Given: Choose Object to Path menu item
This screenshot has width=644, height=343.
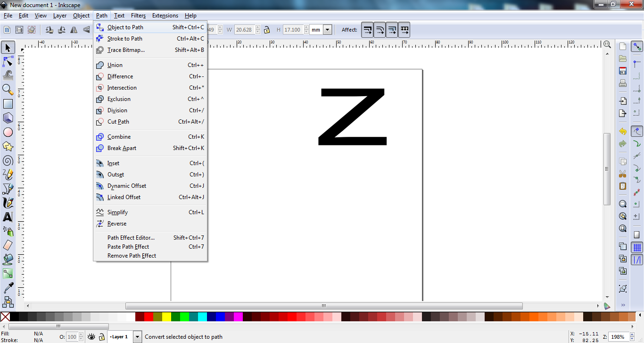Looking at the screenshot, I should (x=150, y=27).
